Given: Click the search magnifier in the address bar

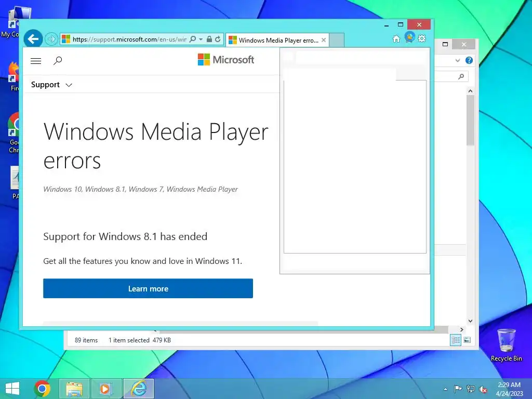Looking at the screenshot, I should coord(193,39).
